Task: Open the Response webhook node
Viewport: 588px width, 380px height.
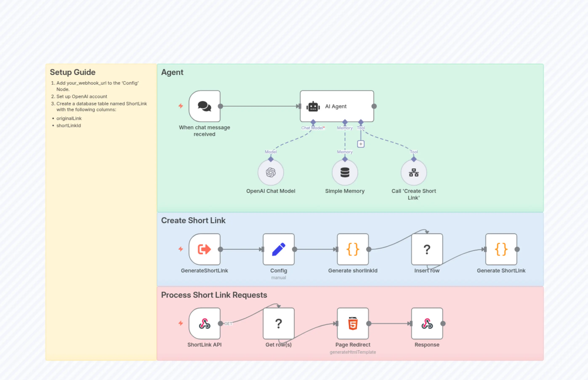Action: (427, 324)
